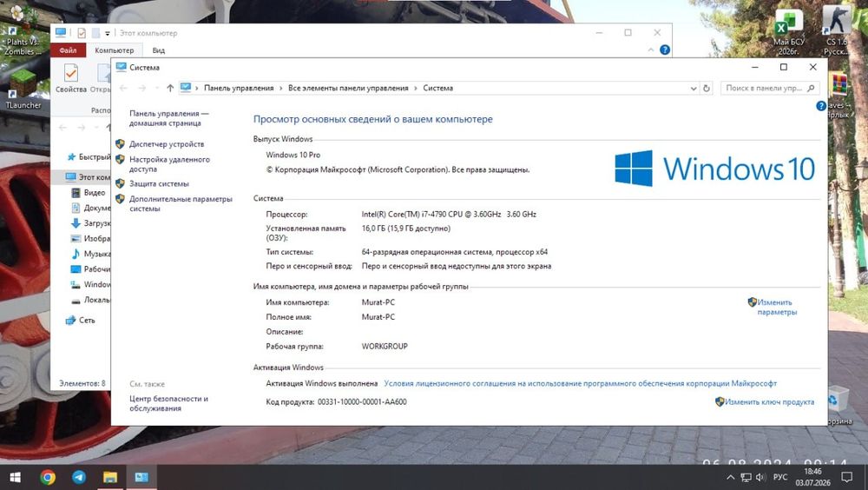Click product code 00331-10000-00001-AA600
Image resolution: width=868 pixels, height=490 pixels.
coord(362,402)
